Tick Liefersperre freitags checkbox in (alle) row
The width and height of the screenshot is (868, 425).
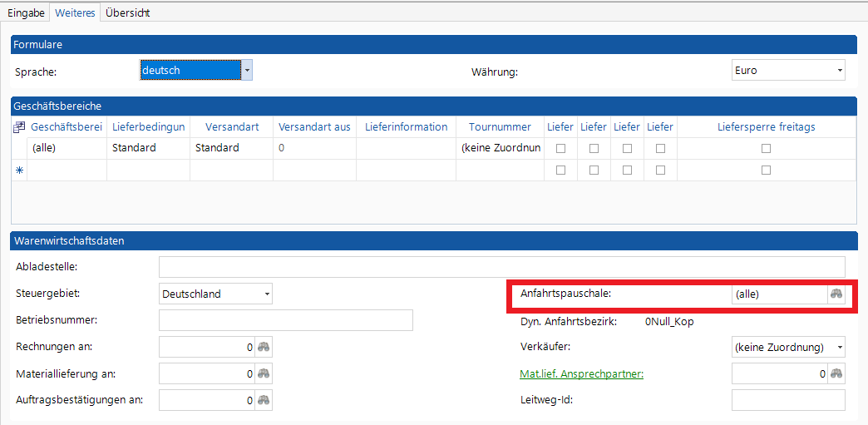pos(766,148)
